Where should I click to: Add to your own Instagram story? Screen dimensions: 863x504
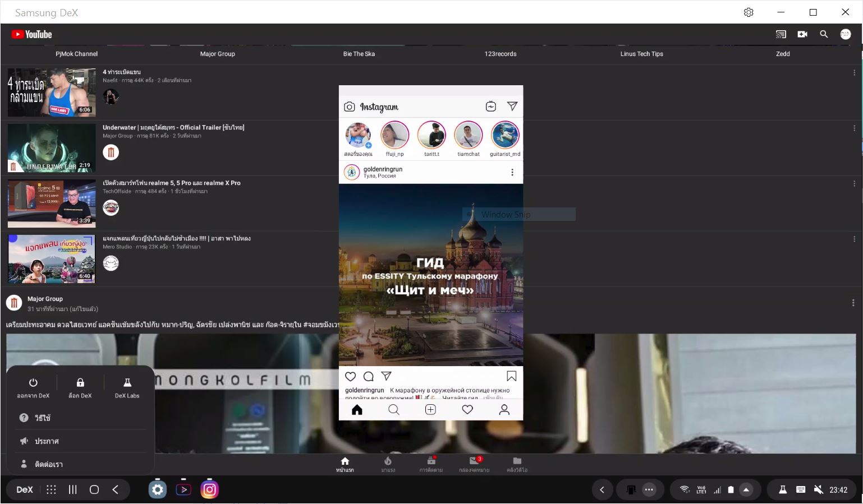[x=358, y=135]
